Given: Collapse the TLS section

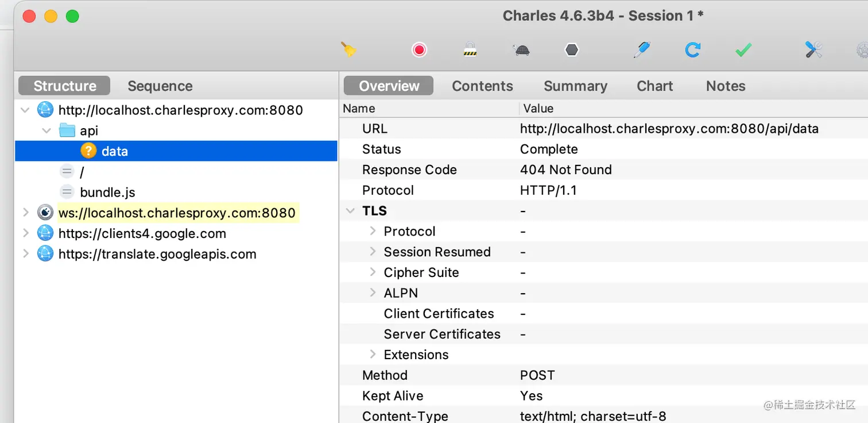Looking at the screenshot, I should pos(351,211).
